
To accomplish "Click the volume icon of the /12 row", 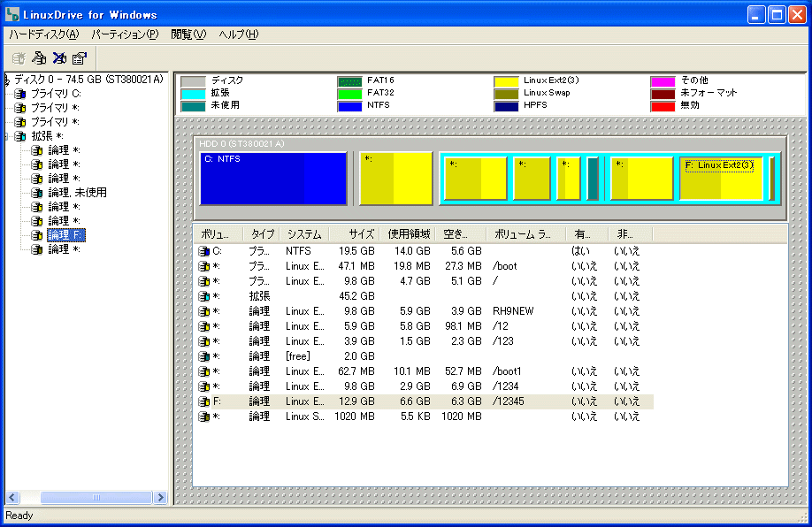I will pos(204,326).
